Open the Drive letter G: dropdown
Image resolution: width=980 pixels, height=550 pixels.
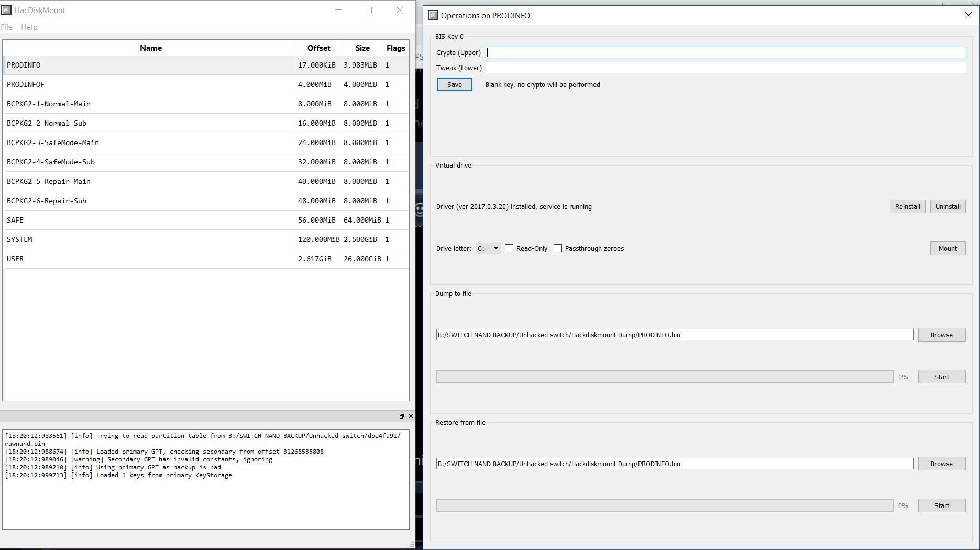[x=488, y=248]
